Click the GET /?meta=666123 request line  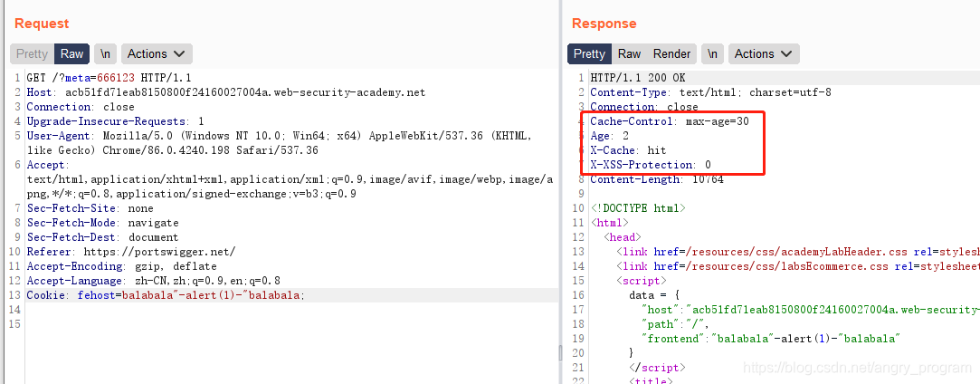point(109,78)
